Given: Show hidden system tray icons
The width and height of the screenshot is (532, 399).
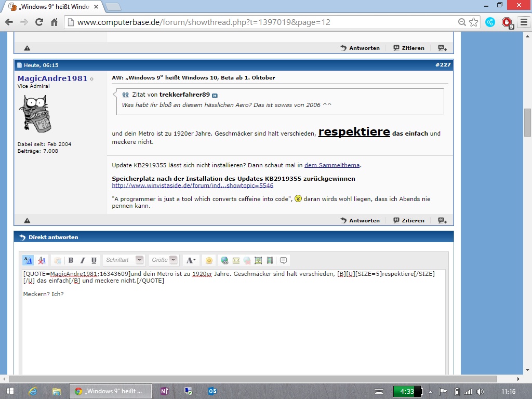Looking at the screenshot, I should tap(430, 392).
